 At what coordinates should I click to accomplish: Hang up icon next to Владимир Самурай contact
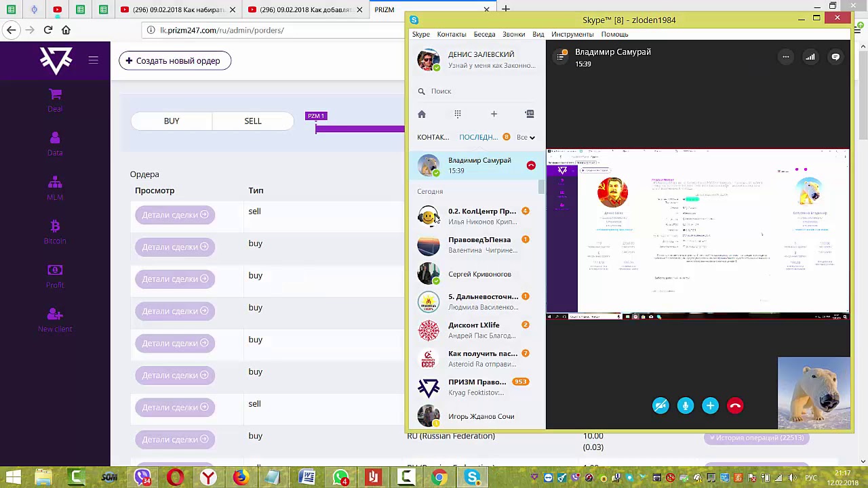click(x=531, y=165)
